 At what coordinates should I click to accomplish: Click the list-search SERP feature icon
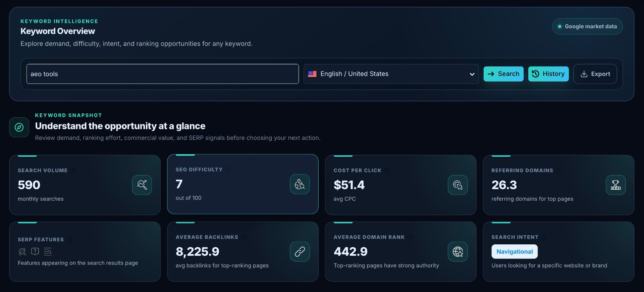48,251
